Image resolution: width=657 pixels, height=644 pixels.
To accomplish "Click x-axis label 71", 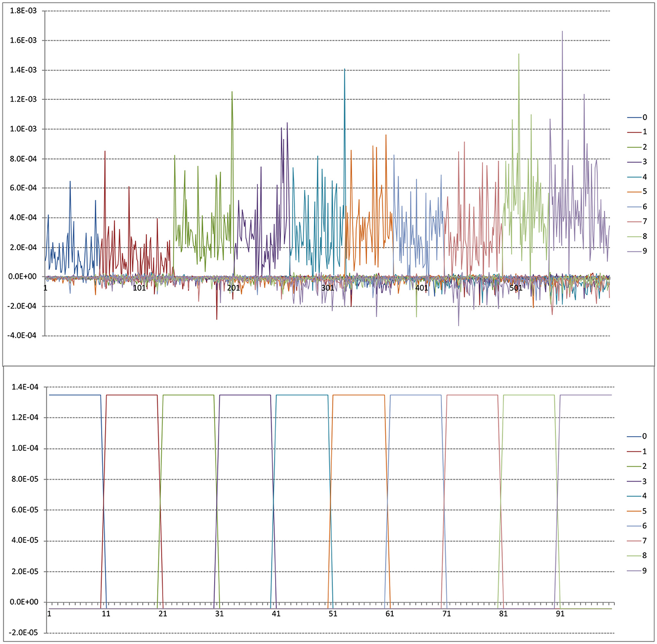I will coord(447,614).
